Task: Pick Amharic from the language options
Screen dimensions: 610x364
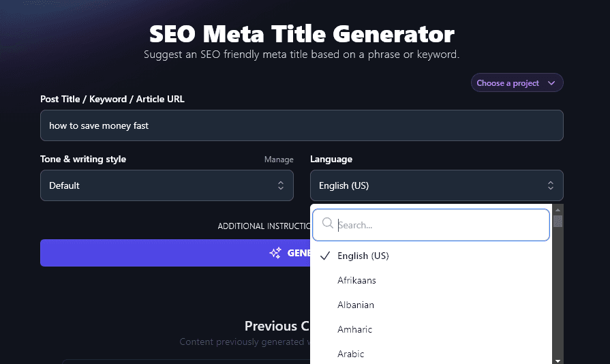Action: 354,329
